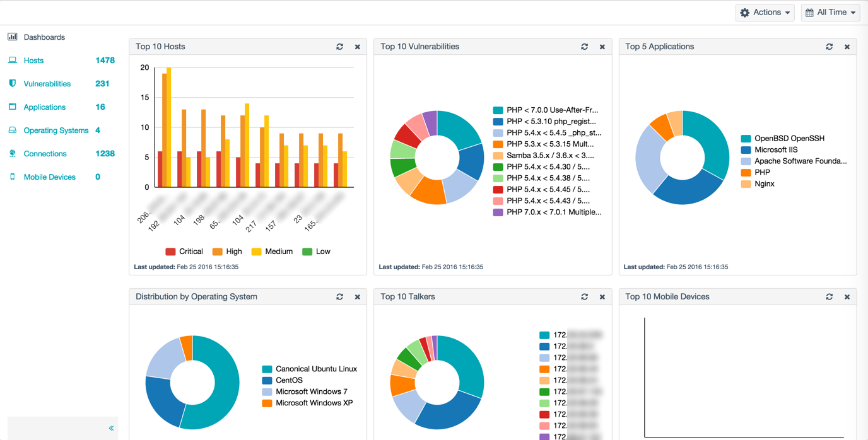
Task: Click the Vulnerabilities shield icon
Action: [x=13, y=84]
